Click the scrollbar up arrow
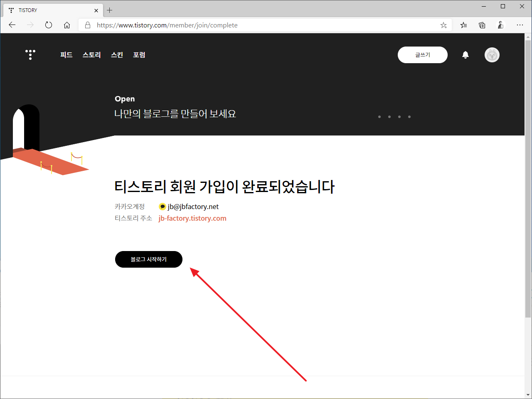The image size is (532, 399). click(528, 37)
